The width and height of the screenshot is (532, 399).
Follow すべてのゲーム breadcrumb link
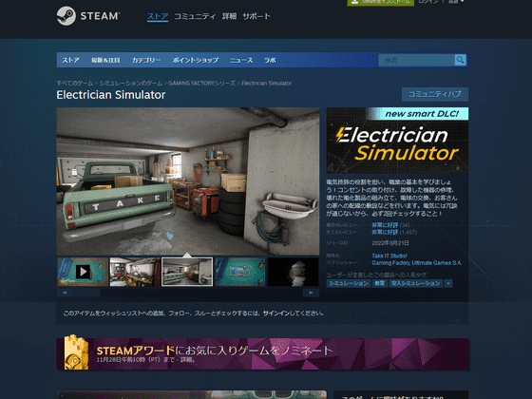point(75,84)
